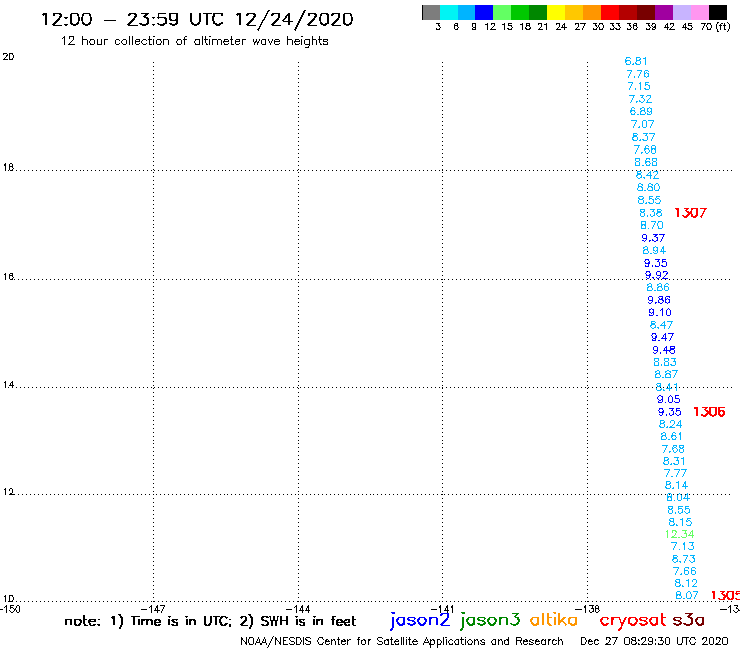This screenshot has width=740, height=650.
Task: Click the purple swatch in the color legend
Action: [664, 12]
